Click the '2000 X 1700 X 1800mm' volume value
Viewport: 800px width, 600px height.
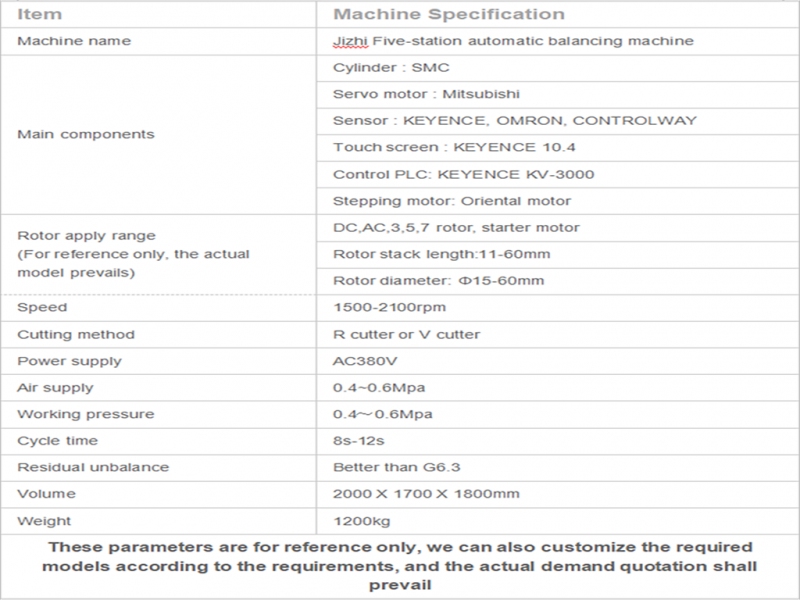pos(426,494)
